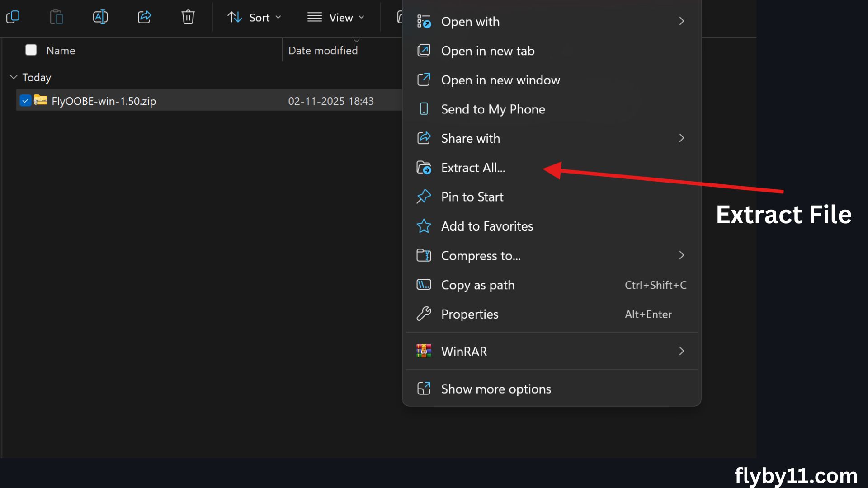The width and height of the screenshot is (868, 488).
Task: Add the zip file to Favorites
Action: 487,226
